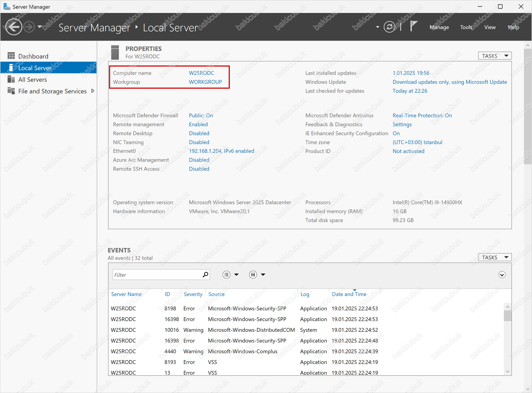532x393 pixels.
Task: Click Feedback & Diagnostics Settings link
Action: click(402, 124)
